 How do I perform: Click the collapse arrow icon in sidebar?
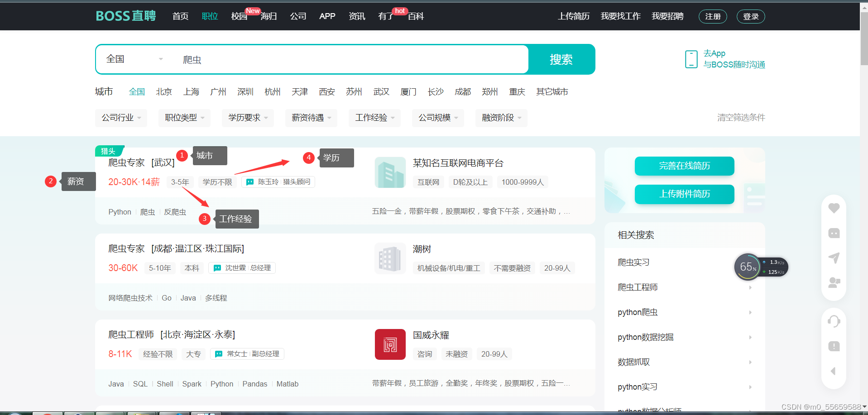833,371
